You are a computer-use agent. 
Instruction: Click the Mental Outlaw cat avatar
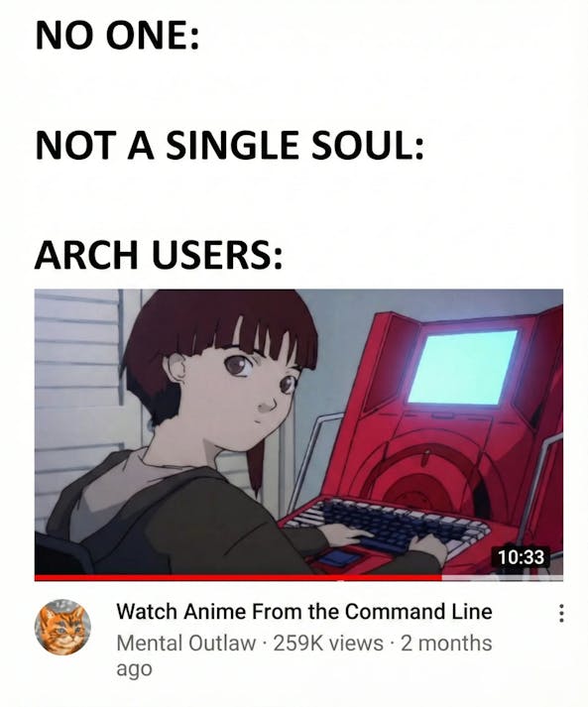point(62,627)
